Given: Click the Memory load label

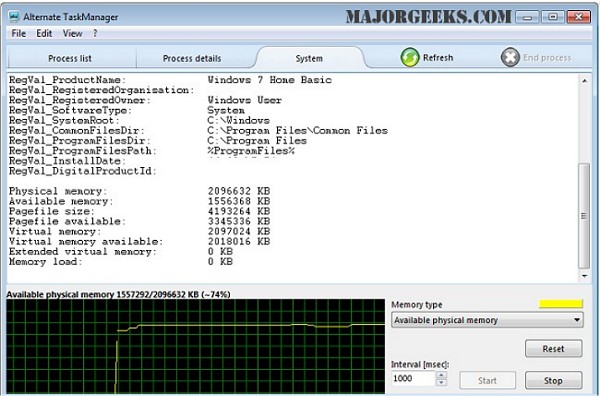Looking at the screenshot, I should pos(46,262).
